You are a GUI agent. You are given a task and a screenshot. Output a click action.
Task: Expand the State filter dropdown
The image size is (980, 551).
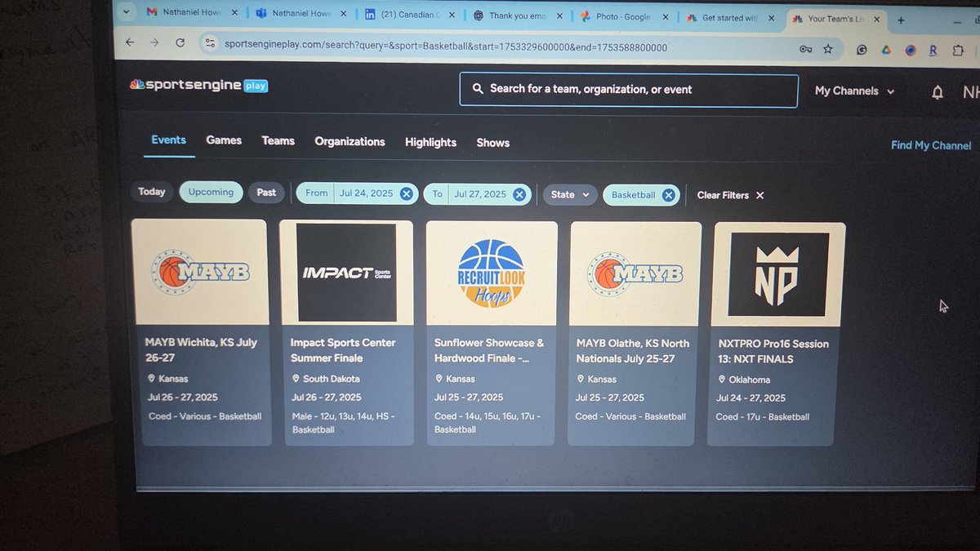pyautogui.click(x=570, y=195)
